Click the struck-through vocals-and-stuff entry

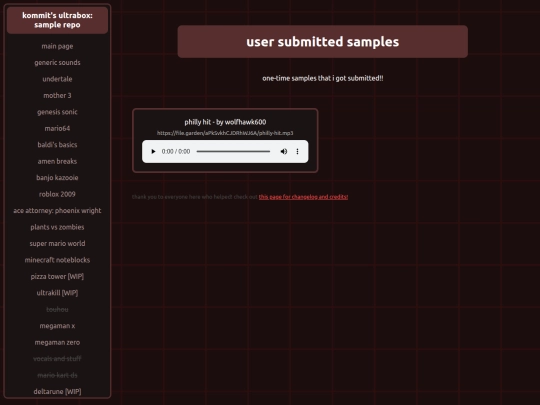[x=57, y=359]
